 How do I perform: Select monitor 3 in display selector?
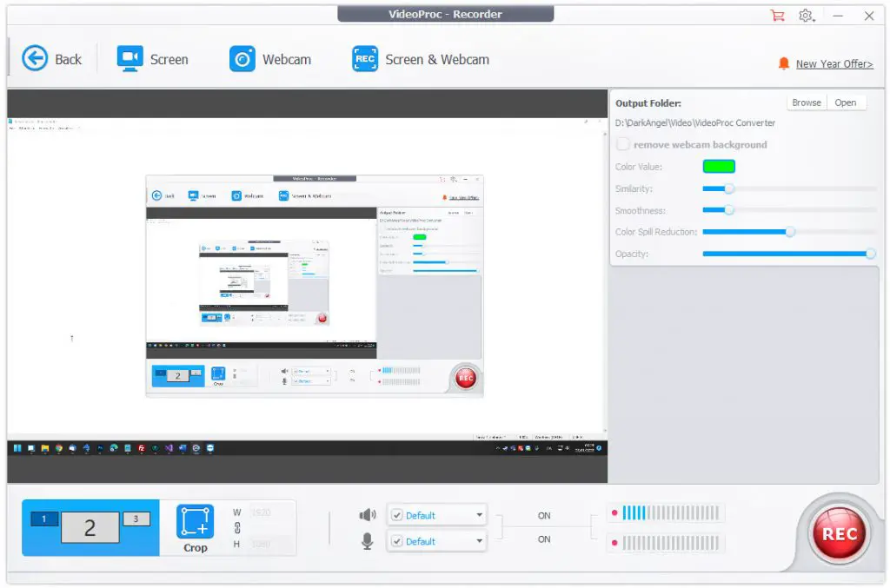point(136,519)
